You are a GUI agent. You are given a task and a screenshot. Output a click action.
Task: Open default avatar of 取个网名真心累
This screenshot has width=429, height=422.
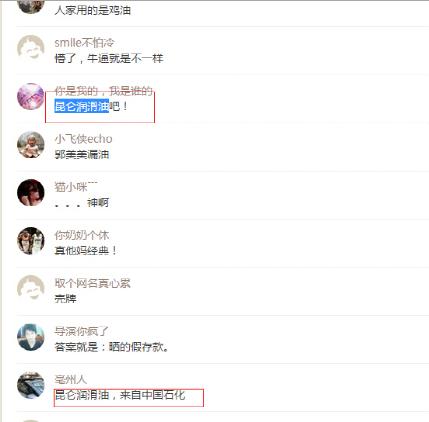[31, 289]
